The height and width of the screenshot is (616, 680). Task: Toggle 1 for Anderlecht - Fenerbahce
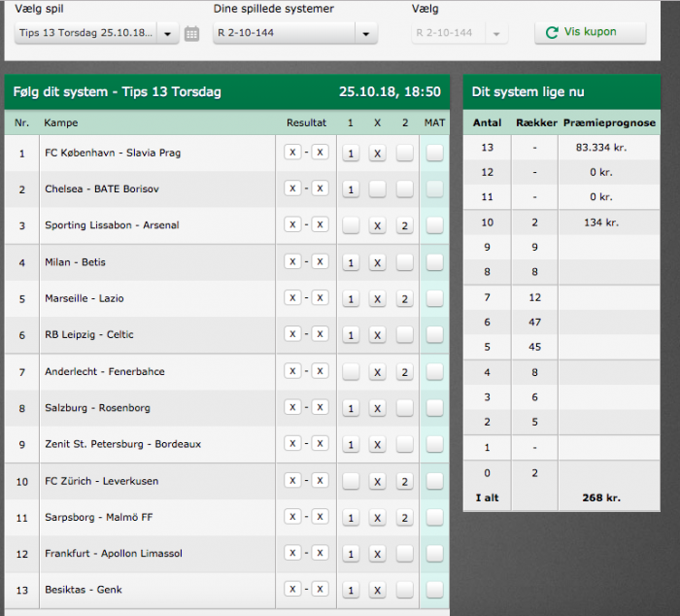coord(351,372)
